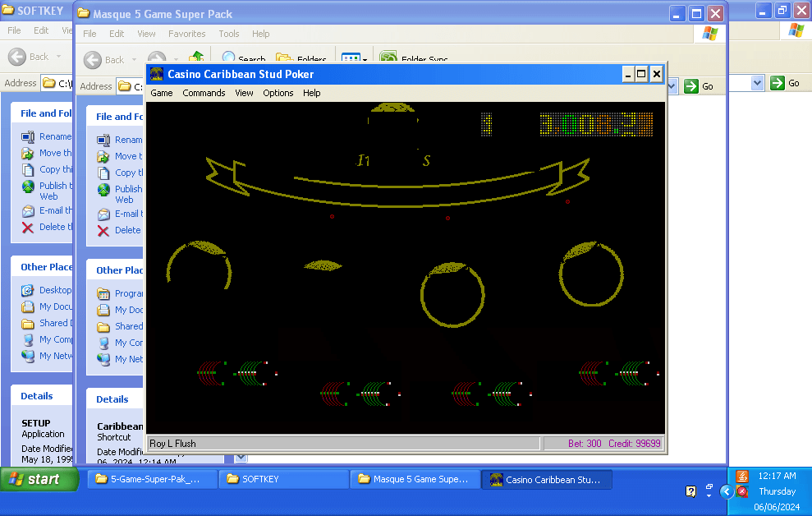Click Copy link in Masque window pane
This screenshot has width=812, height=516.
coord(128,173)
